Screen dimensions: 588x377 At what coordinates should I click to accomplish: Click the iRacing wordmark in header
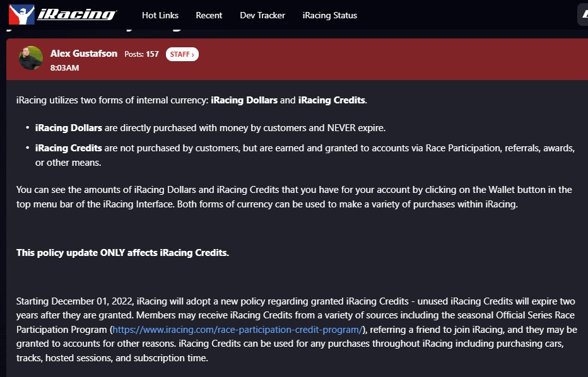coord(76,14)
